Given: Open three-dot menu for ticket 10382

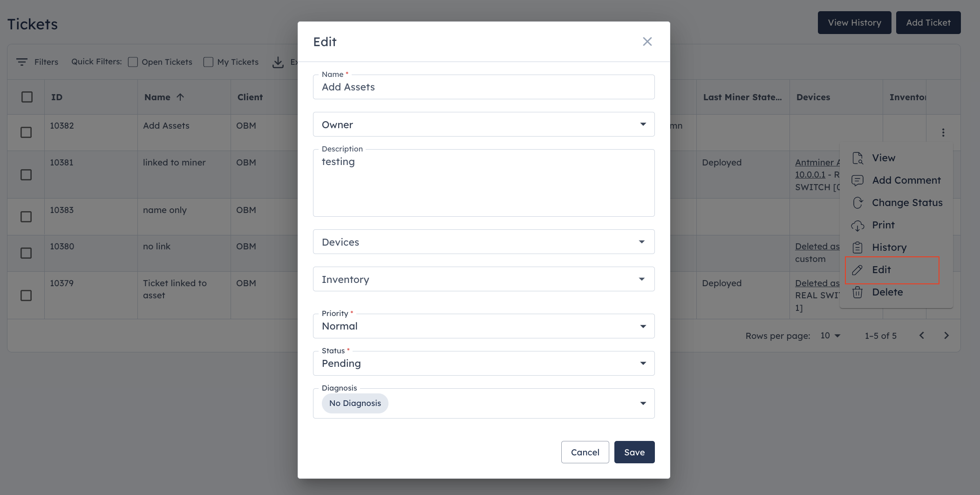Looking at the screenshot, I should pos(943,132).
